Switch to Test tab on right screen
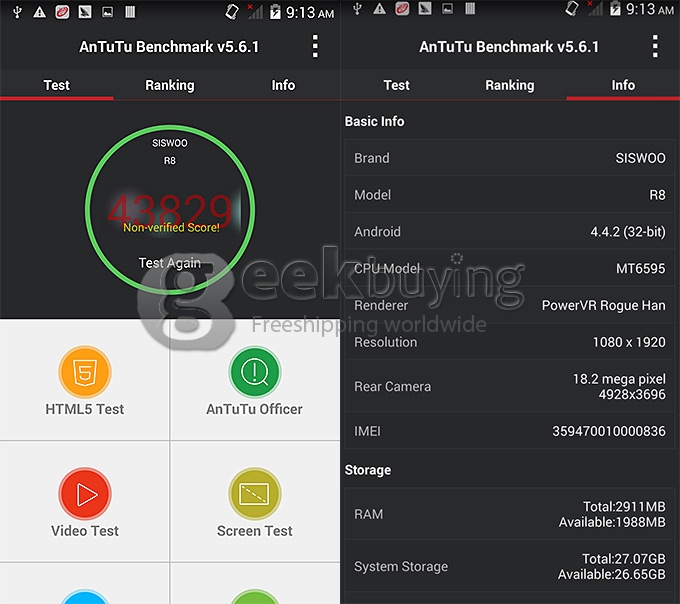 396,85
